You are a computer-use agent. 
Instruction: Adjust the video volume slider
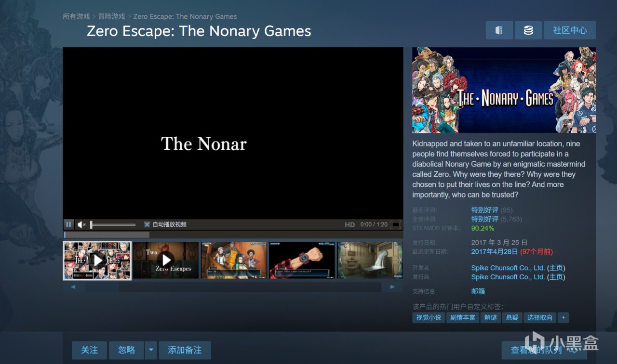113,224
